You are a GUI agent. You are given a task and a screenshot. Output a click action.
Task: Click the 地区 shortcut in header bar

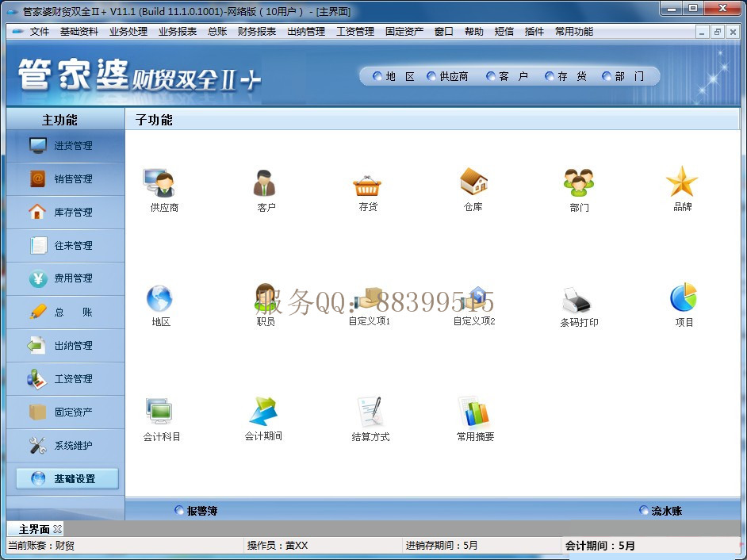[393, 76]
